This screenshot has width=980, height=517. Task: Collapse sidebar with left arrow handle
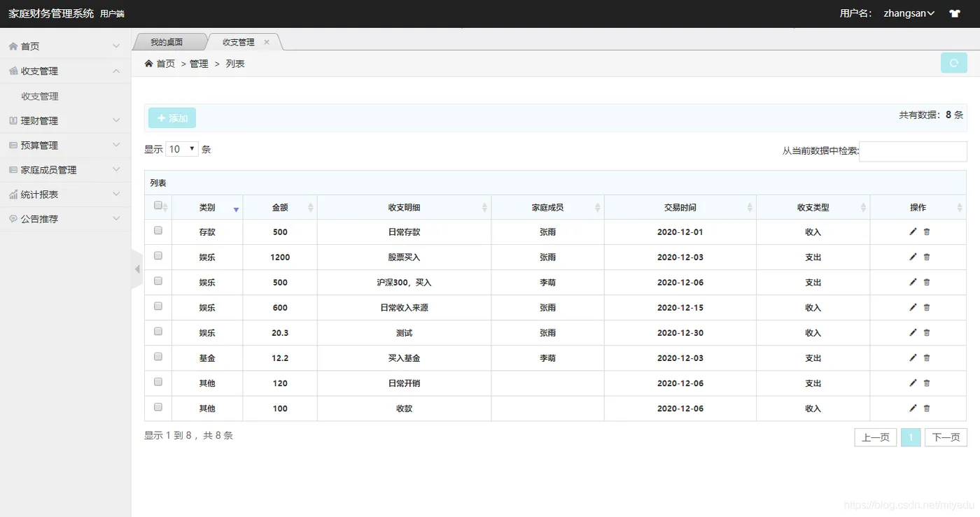click(137, 269)
